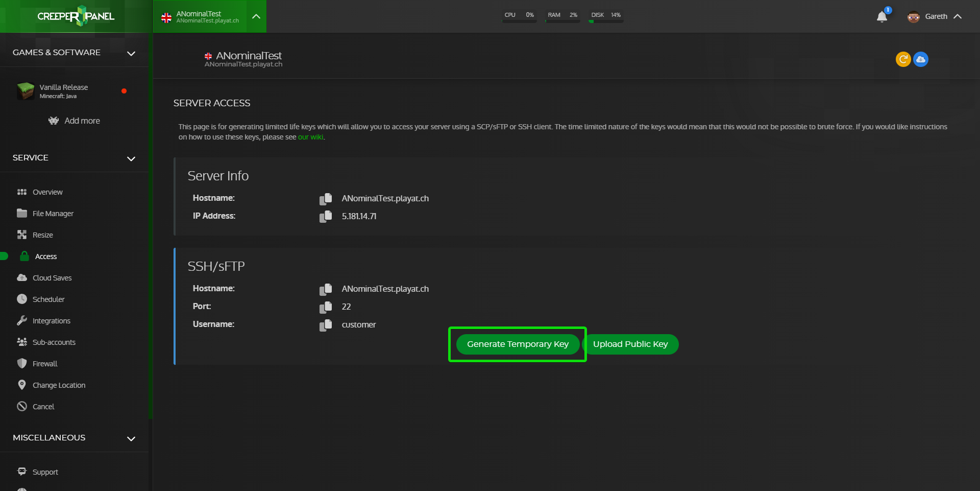Click the CPU usage indicator

tap(519, 16)
